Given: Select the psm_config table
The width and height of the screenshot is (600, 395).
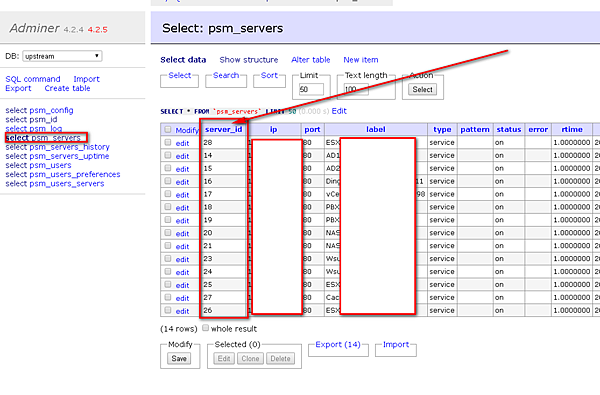Looking at the screenshot, I should coord(51,110).
